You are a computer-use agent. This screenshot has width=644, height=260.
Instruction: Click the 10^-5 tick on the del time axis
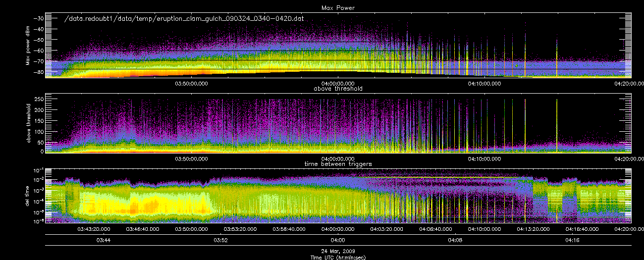(x=40, y=211)
